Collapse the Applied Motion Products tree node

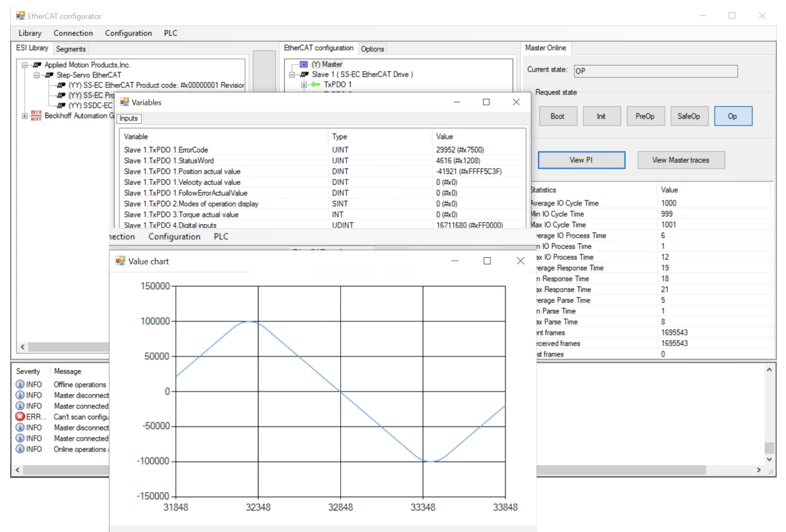(25, 65)
